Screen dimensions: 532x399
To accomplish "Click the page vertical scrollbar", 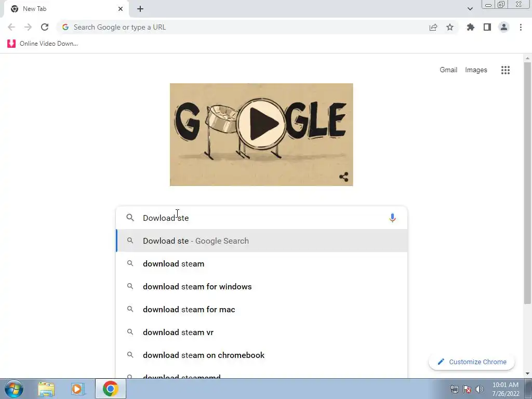I will point(527,183).
